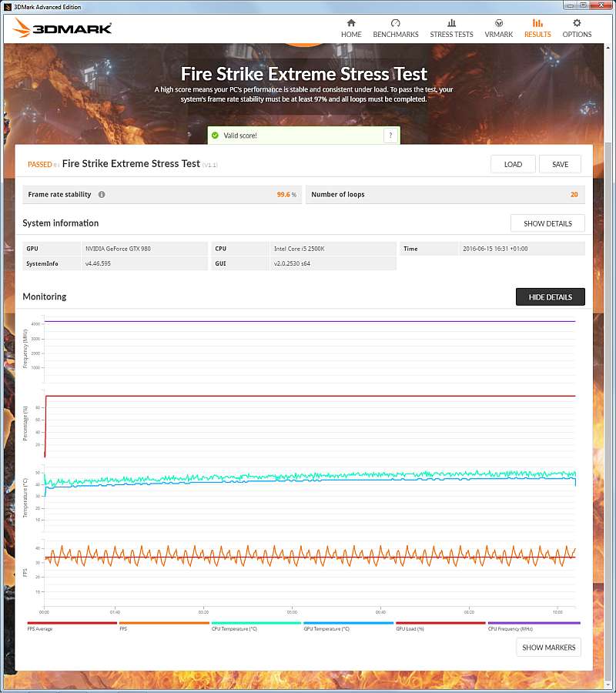Click the System information heading
Viewport: 616px width, 693px height.
[x=61, y=223]
